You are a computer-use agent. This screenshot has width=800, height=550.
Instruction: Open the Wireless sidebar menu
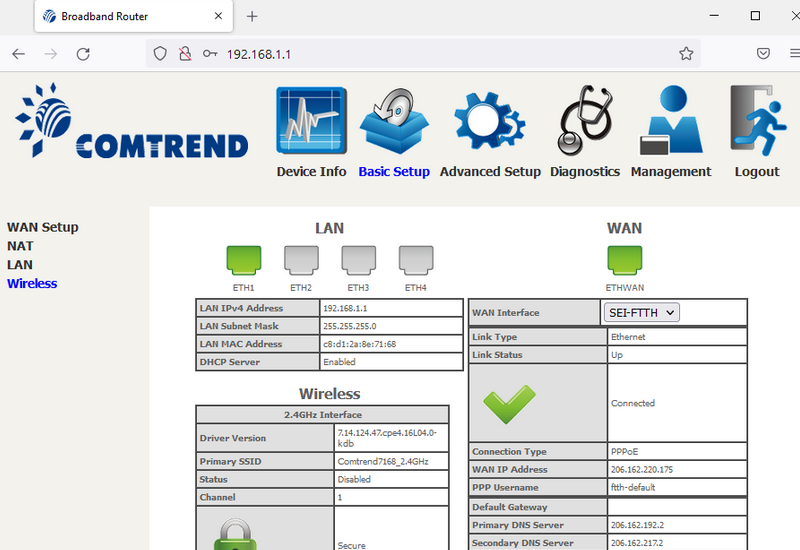pyautogui.click(x=32, y=284)
